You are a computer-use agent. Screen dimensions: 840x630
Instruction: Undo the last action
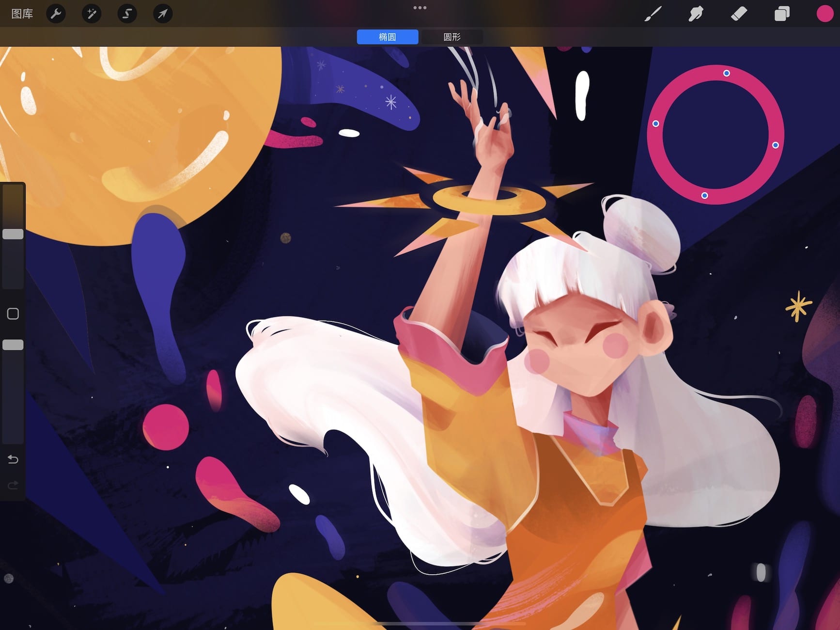(13, 459)
